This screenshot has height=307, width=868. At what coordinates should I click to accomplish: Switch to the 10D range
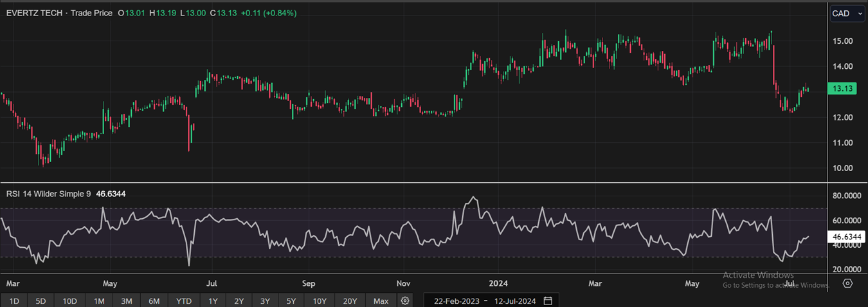pyautogui.click(x=69, y=301)
